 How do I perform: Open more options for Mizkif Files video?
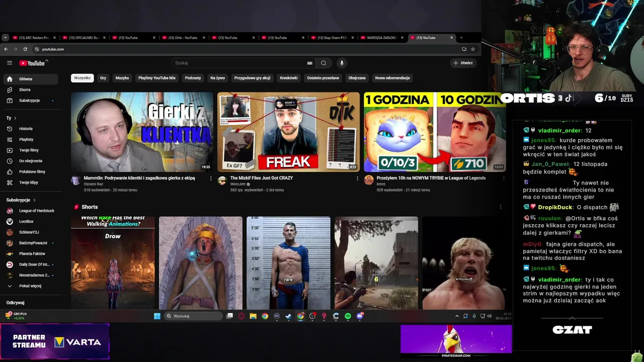(357, 178)
